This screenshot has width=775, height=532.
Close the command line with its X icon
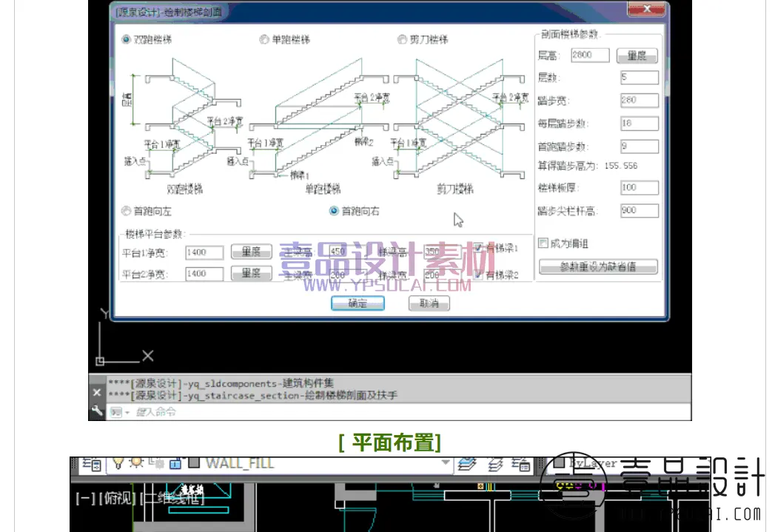pyautogui.click(x=97, y=392)
